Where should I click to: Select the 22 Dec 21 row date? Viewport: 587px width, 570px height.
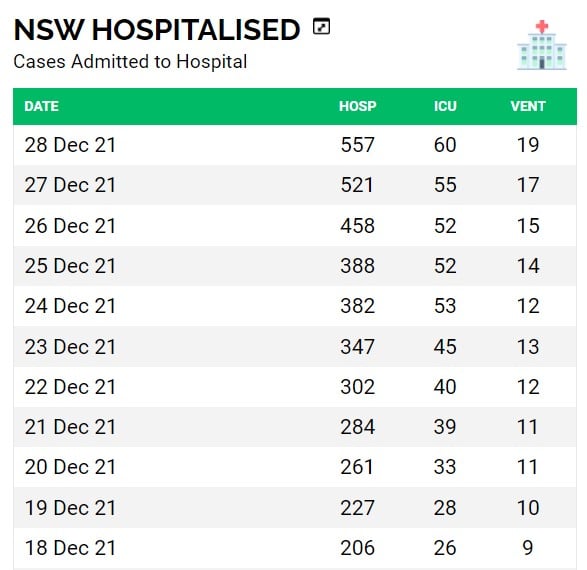click(70, 387)
